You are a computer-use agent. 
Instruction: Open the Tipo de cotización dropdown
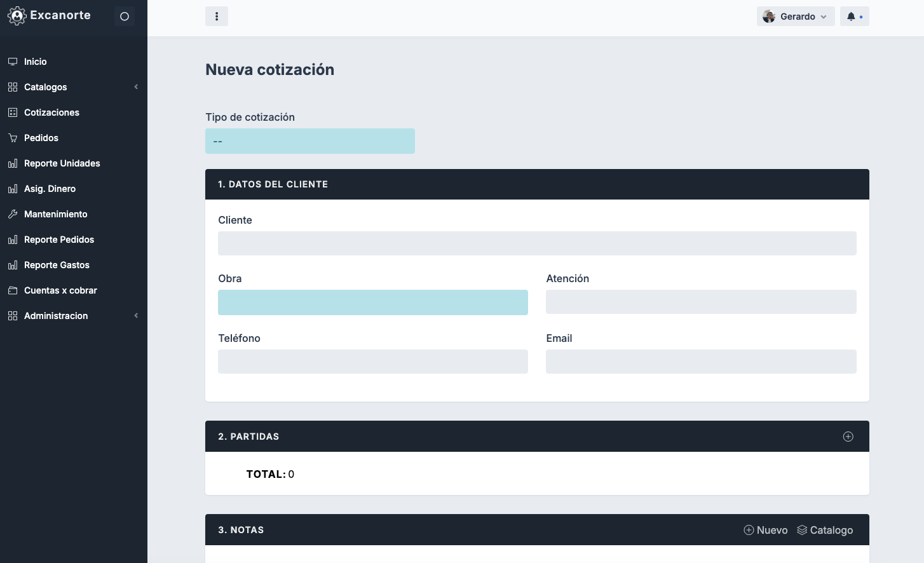coord(310,141)
